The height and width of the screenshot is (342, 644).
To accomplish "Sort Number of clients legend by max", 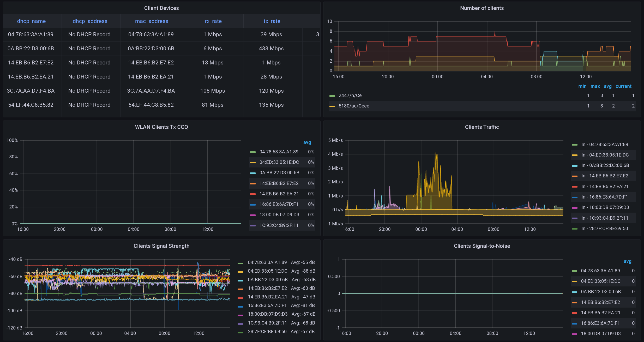I will pos(595,86).
